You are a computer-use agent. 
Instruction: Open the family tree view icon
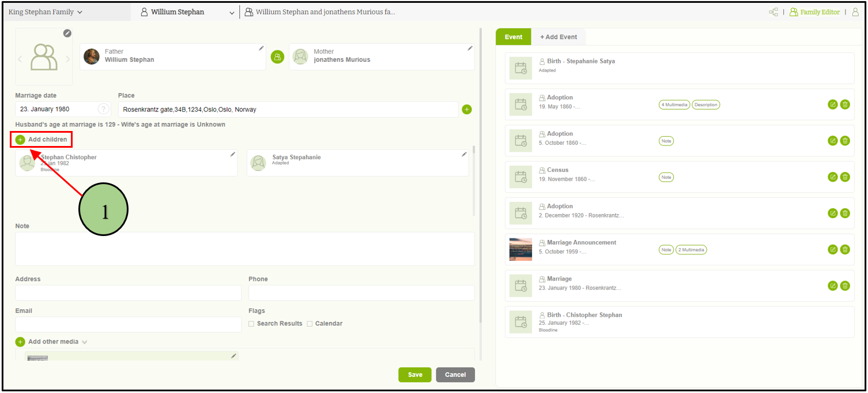pos(773,12)
